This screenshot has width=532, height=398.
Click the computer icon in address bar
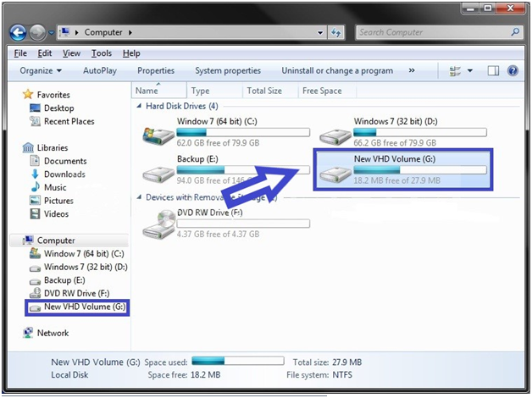pyautogui.click(x=64, y=32)
